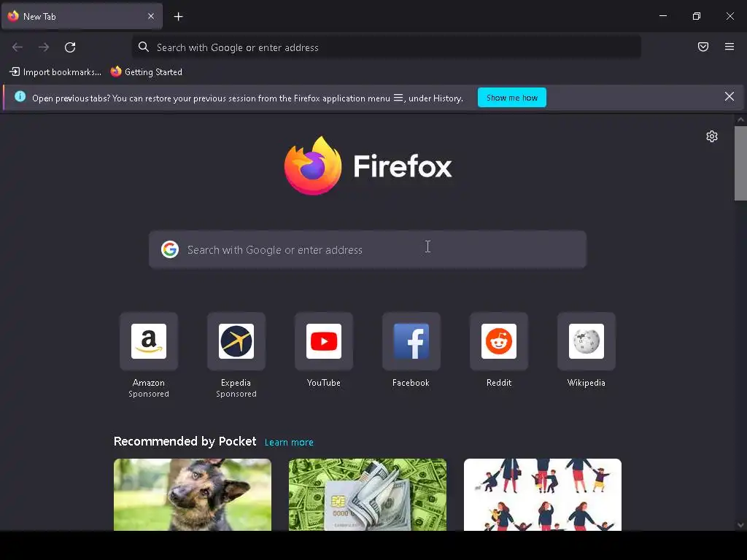
Task: Open the Getting Started bookmark
Action: coord(146,72)
